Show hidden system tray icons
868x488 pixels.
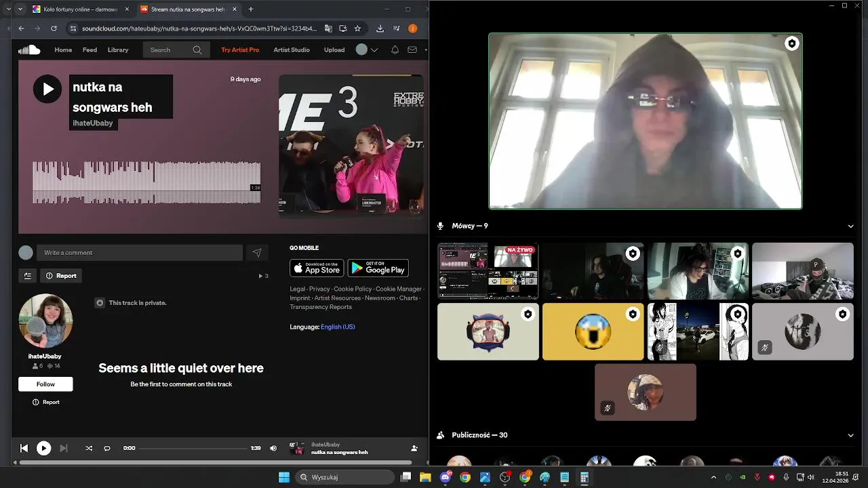[x=713, y=477]
